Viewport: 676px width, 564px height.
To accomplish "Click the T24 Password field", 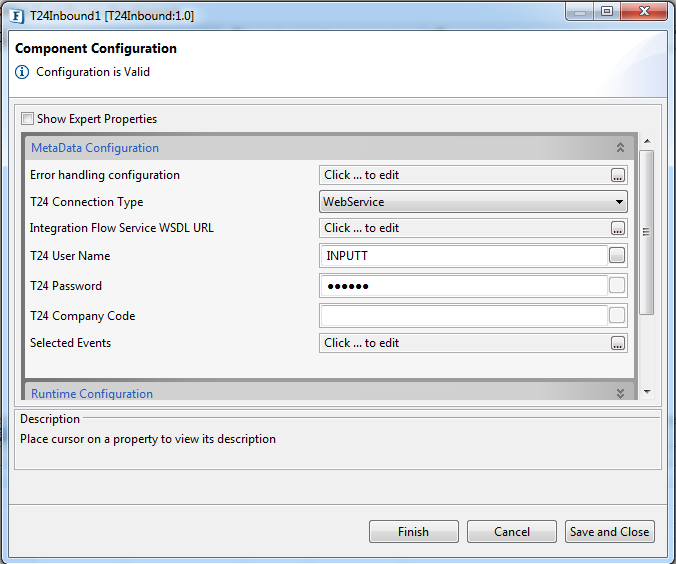I will tap(464, 285).
